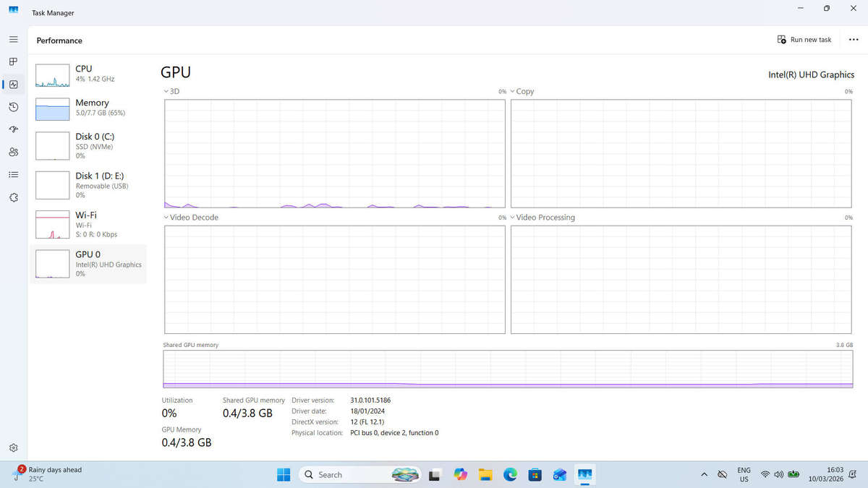
Task: Open the Services puzzle-piece icon
Action: coord(13,197)
